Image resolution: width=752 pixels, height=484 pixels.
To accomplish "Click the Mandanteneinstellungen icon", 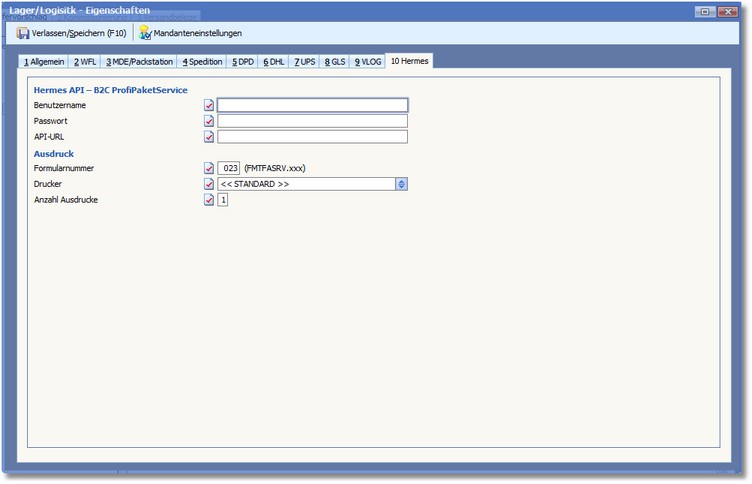I will coord(145,33).
